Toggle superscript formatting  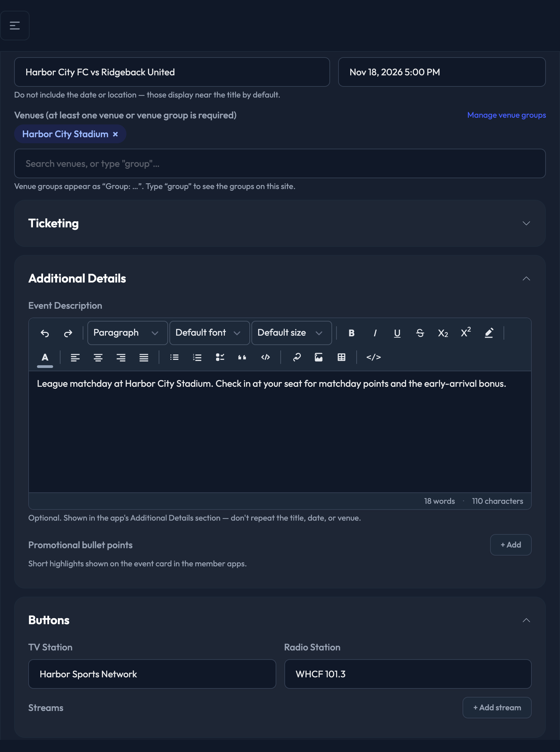[466, 333]
